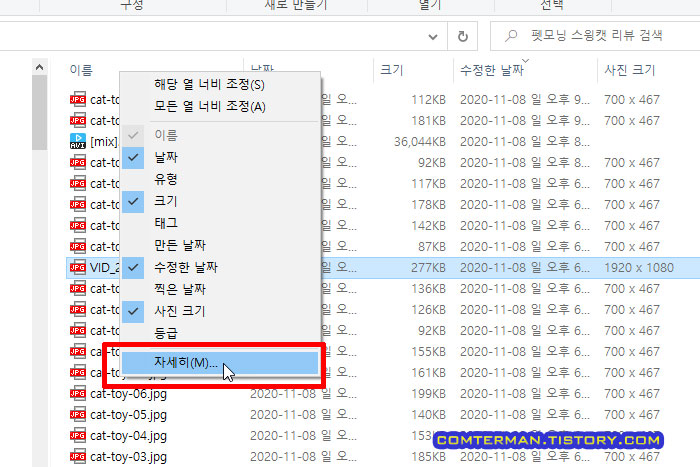Click the JPG icon in the 178KB row
Screen dimensions: 700x467
pyautogui.click(x=78, y=204)
